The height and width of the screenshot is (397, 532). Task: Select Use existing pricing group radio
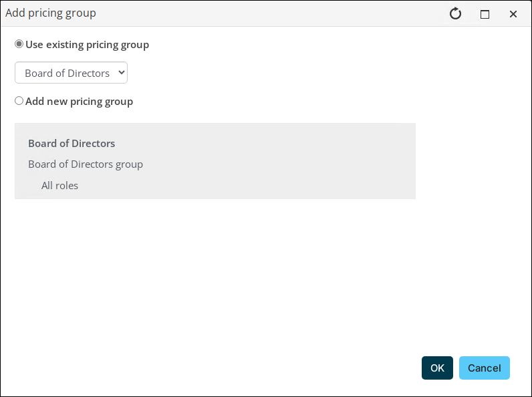coord(19,44)
